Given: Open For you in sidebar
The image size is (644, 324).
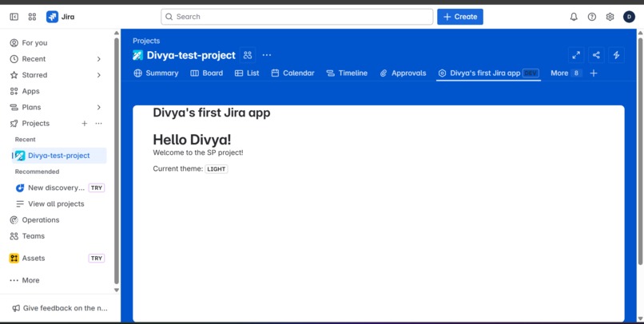Looking at the screenshot, I should 58,43.
